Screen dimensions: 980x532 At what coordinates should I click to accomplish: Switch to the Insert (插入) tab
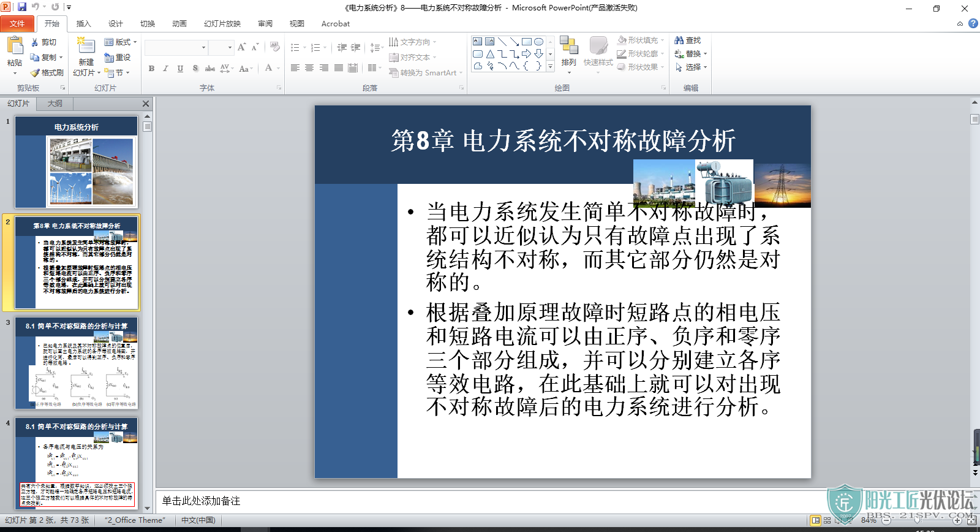83,24
